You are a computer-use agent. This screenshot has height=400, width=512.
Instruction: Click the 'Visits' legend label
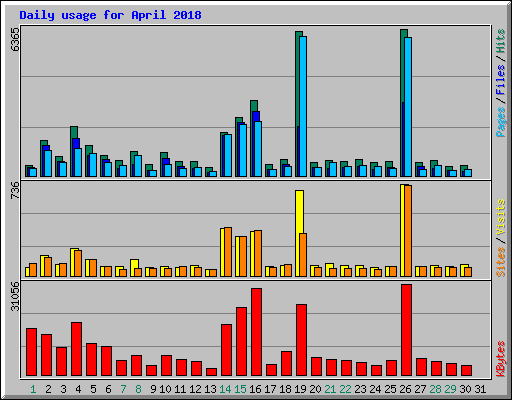click(x=500, y=218)
